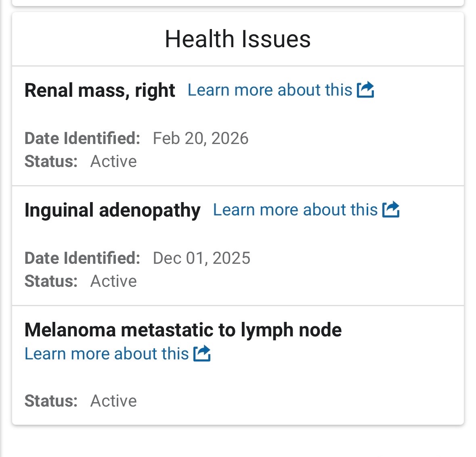The width and height of the screenshot is (476, 457).
Task: Select the 'Inguinal adenopathy' title
Action: (112, 210)
